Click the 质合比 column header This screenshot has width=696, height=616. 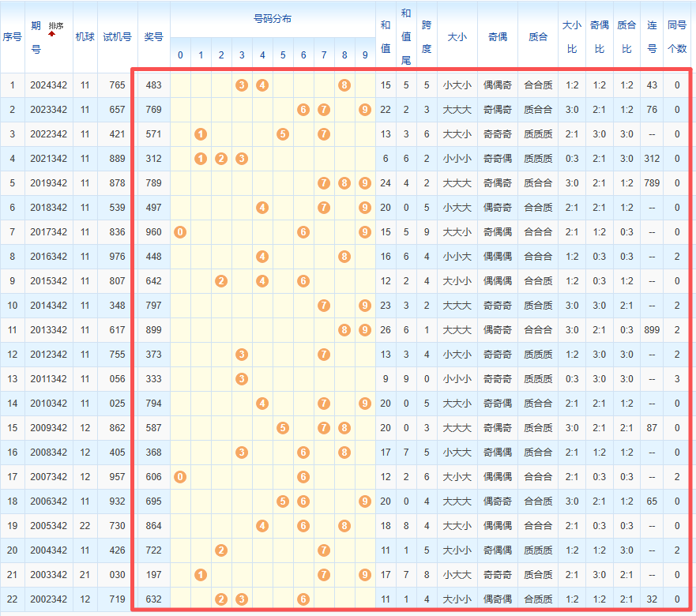tap(626, 37)
